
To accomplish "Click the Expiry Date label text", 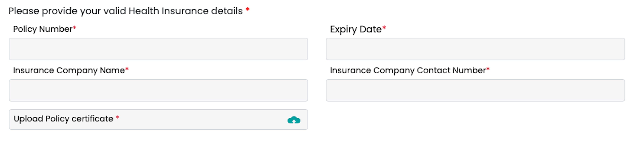I will [x=356, y=30].
